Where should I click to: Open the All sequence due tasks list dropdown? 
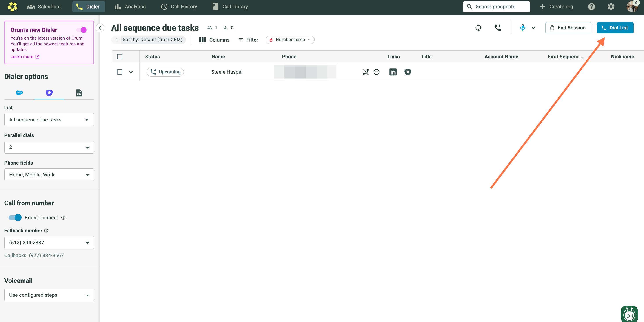tap(49, 120)
